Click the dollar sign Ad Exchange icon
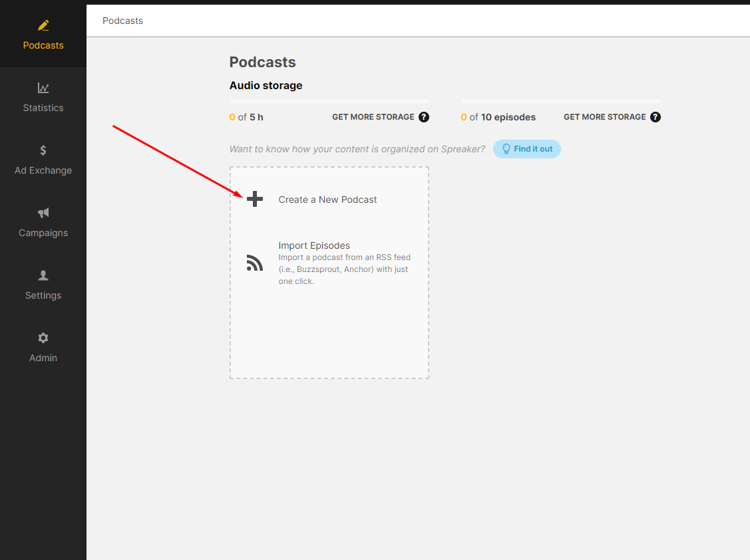This screenshot has width=750, height=560. tap(43, 150)
